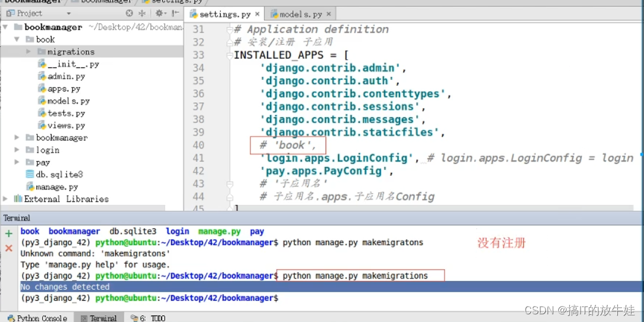The height and width of the screenshot is (322, 644).
Task: Click 'django.contrib.admin' line
Action: pos(333,68)
